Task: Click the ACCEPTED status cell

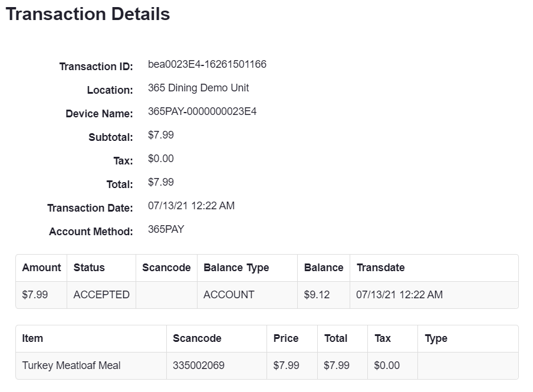Action: tap(101, 295)
